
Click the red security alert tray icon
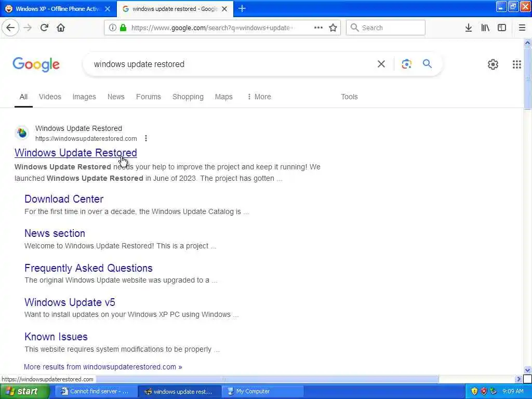point(484,392)
